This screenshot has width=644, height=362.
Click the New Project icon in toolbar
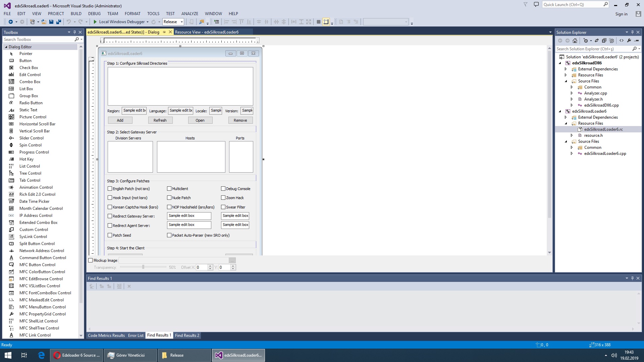[32, 22]
